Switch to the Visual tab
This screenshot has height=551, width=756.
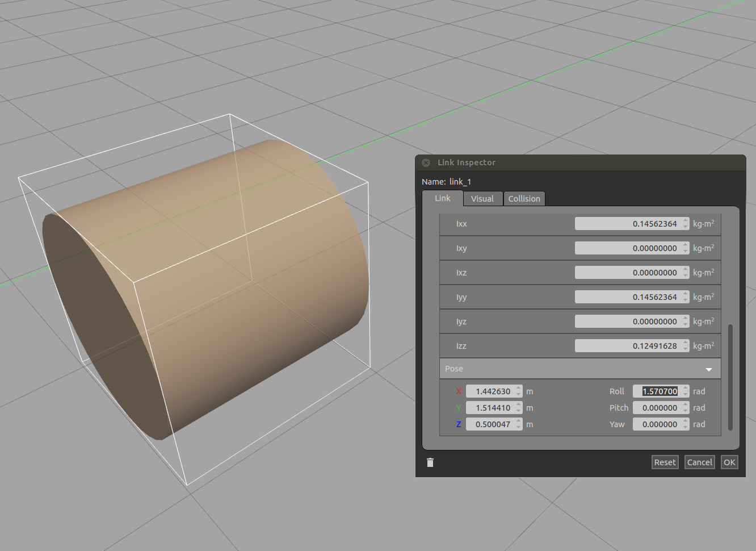point(482,199)
